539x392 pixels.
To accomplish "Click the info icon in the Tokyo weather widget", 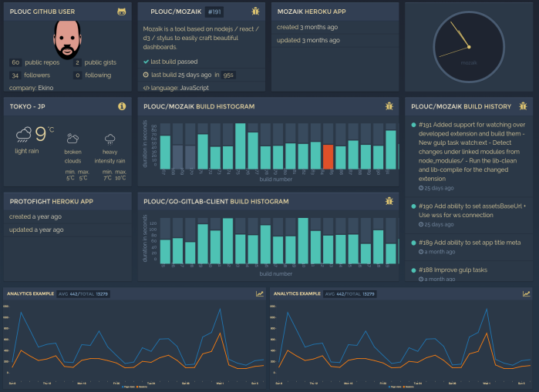I will pos(122,106).
